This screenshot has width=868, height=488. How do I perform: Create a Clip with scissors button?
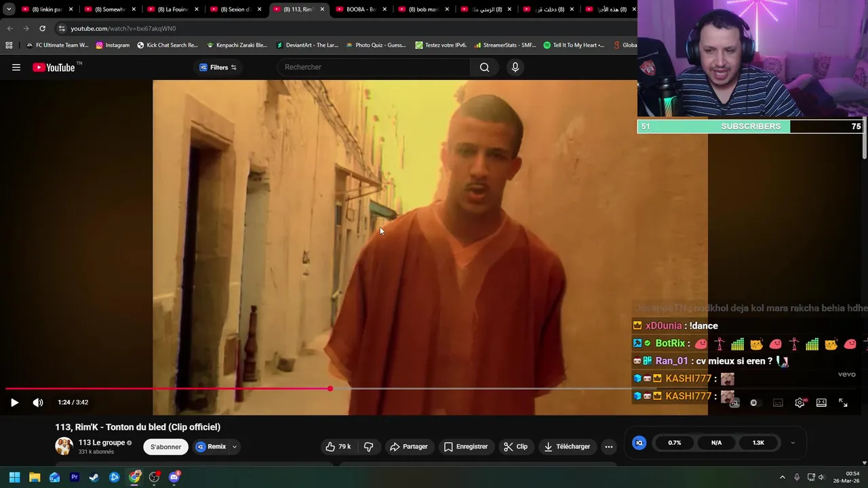(x=515, y=447)
